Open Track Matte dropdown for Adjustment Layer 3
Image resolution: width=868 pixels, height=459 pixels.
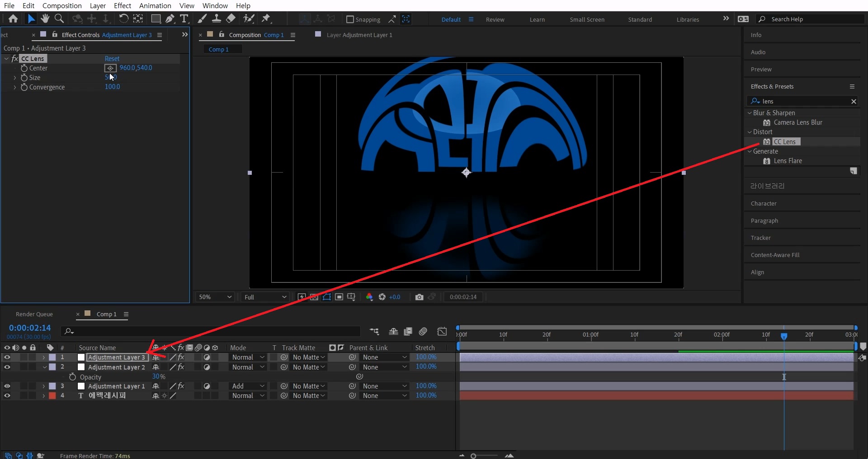(308, 357)
